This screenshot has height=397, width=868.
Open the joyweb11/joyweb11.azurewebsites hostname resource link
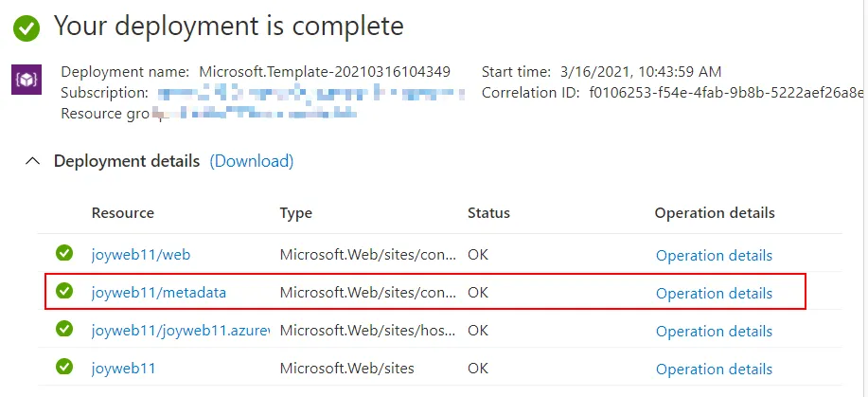pos(180,331)
